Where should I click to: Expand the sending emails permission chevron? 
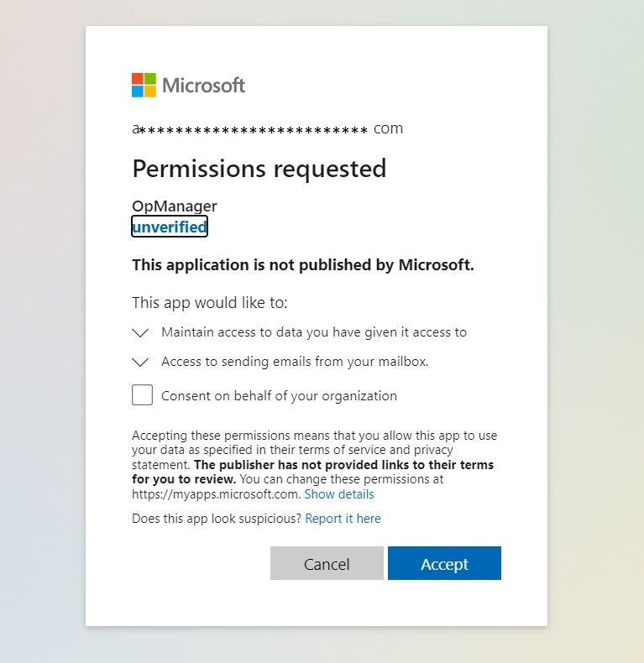(x=141, y=363)
